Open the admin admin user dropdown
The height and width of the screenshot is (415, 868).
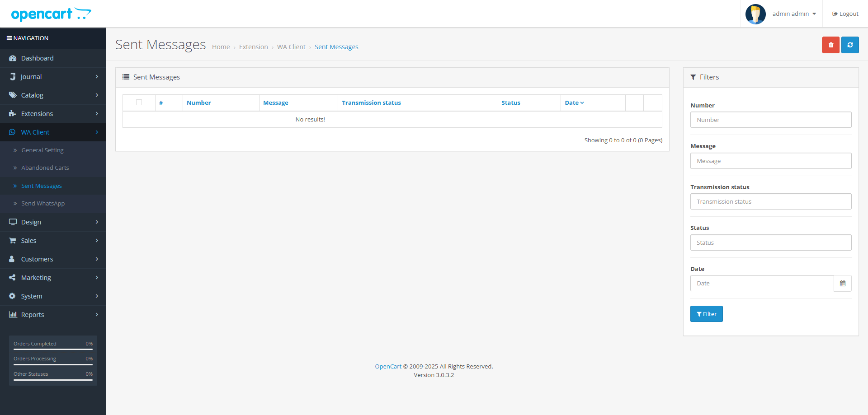pyautogui.click(x=794, y=14)
